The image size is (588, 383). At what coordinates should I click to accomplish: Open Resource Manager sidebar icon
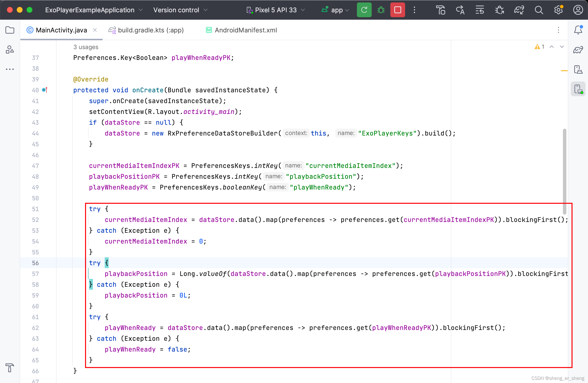click(x=10, y=50)
